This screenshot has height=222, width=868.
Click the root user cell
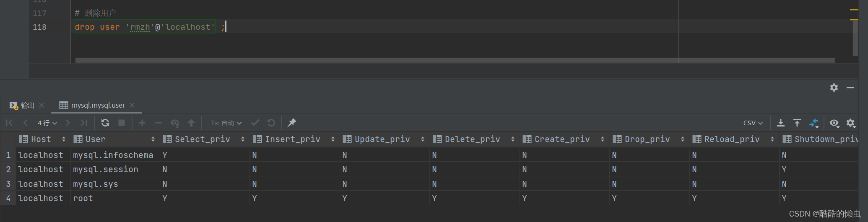(115, 198)
